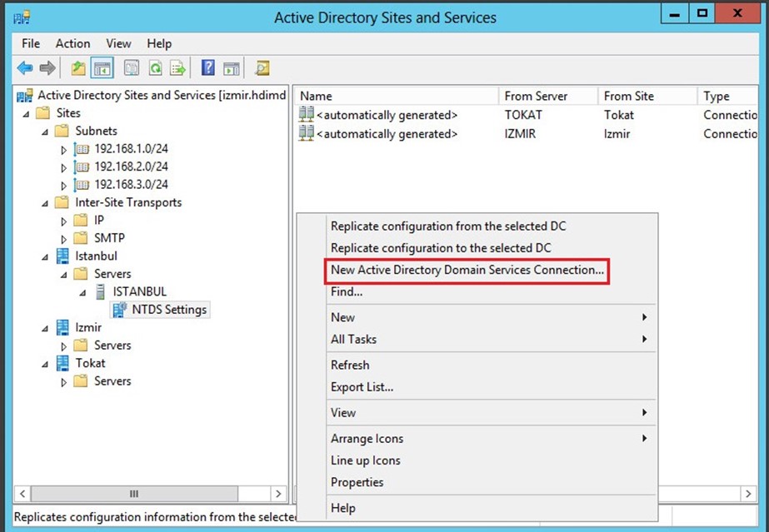Screen dimensions: 769x532
Task: Open the Help menu in menu bar
Action: [x=159, y=43]
